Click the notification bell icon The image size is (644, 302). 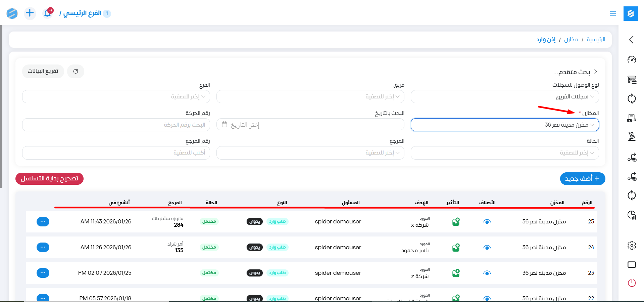(x=48, y=13)
